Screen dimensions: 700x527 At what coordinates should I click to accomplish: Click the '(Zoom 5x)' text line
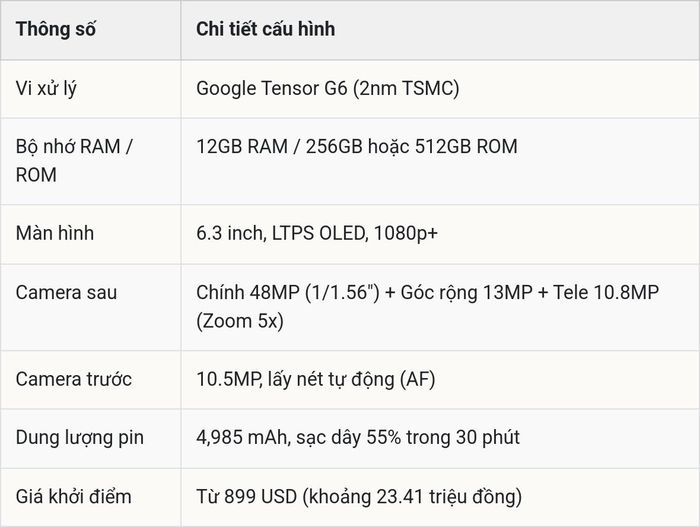coord(240,321)
